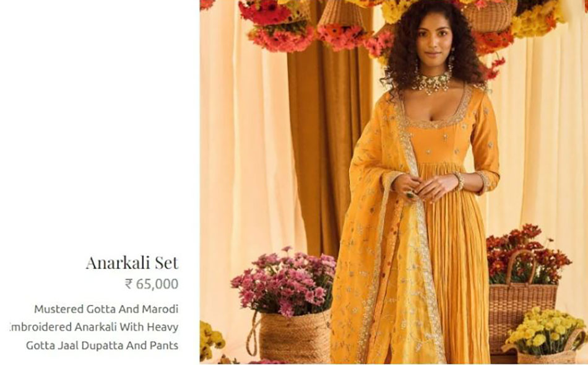This screenshot has width=588, height=365.
Task: Open the yellow Anarkali product photo
Action: [x=394, y=182]
